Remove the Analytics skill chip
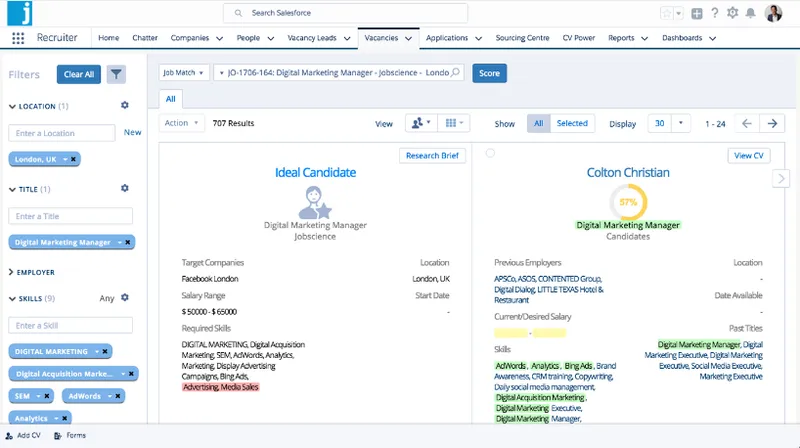 (x=64, y=418)
